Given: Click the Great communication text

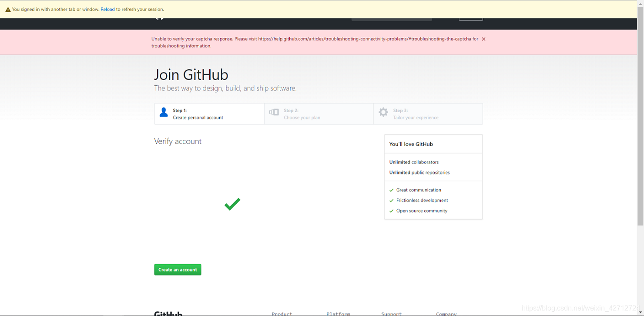Looking at the screenshot, I should 419,190.
